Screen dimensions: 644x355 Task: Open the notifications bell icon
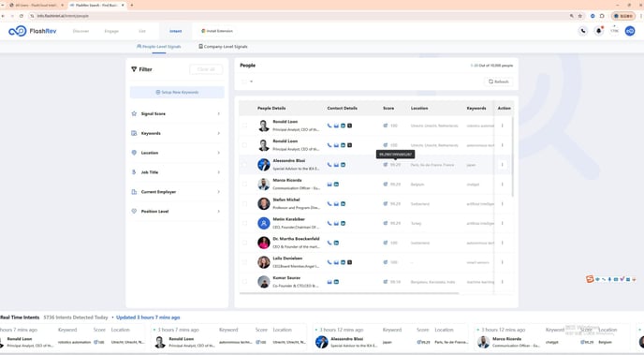599,31
